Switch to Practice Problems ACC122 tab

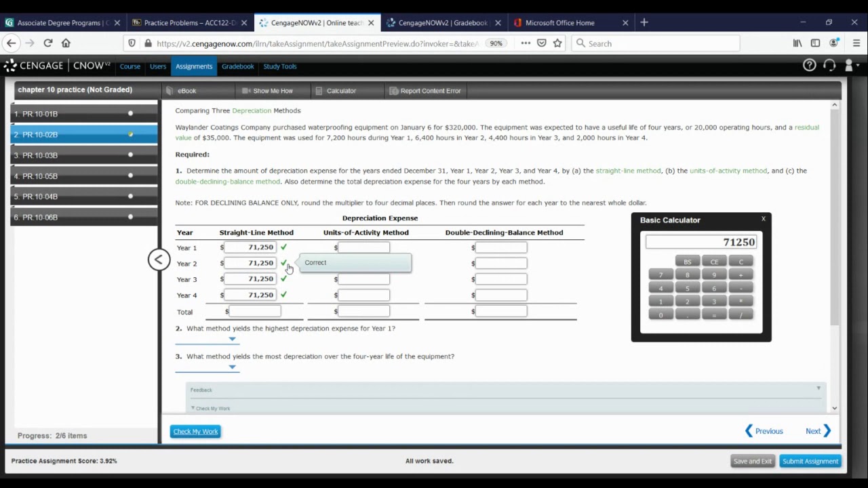point(190,22)
